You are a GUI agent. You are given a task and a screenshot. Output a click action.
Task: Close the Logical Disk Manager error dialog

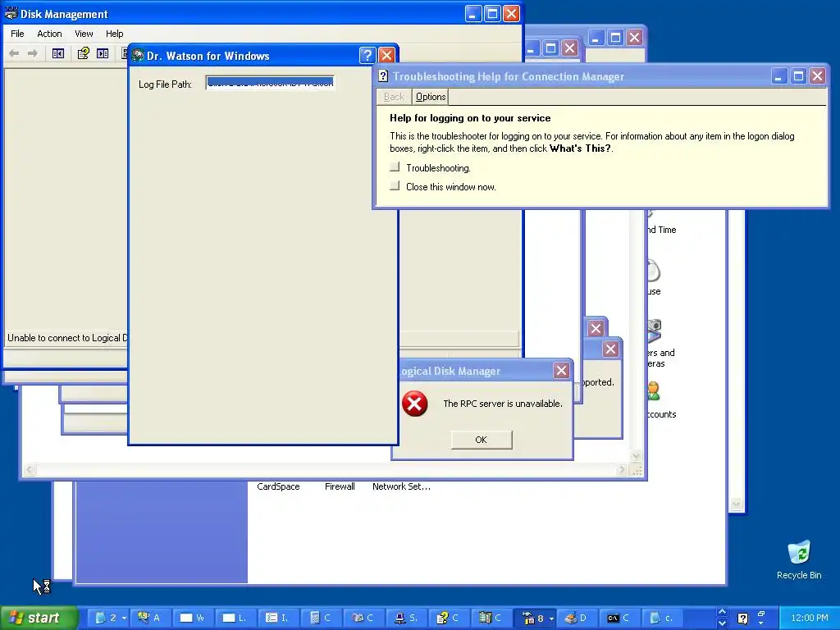coord(561,370)
